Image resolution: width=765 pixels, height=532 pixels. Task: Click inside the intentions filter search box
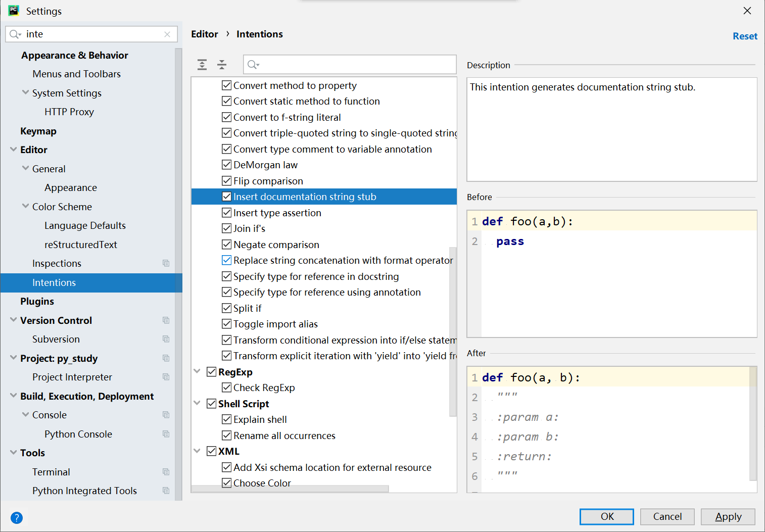click(x=349, y=65)
